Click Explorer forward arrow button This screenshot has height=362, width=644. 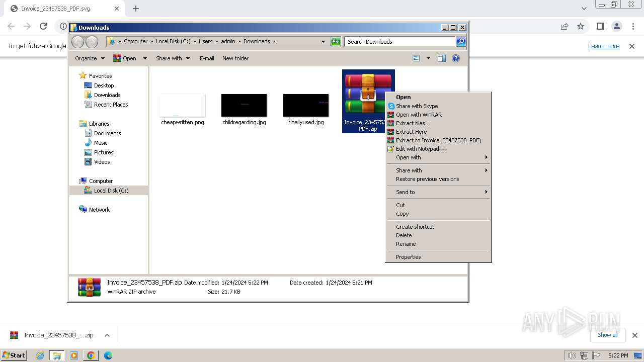(92, 42)
